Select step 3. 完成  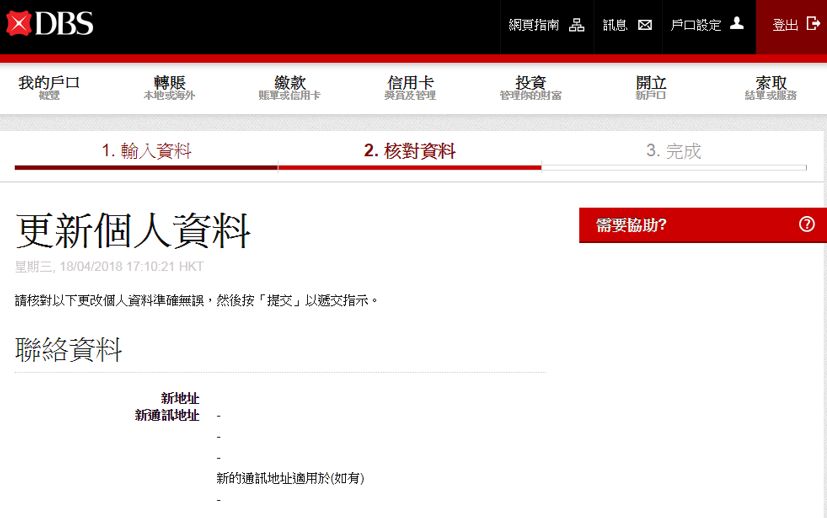point(673,151)
